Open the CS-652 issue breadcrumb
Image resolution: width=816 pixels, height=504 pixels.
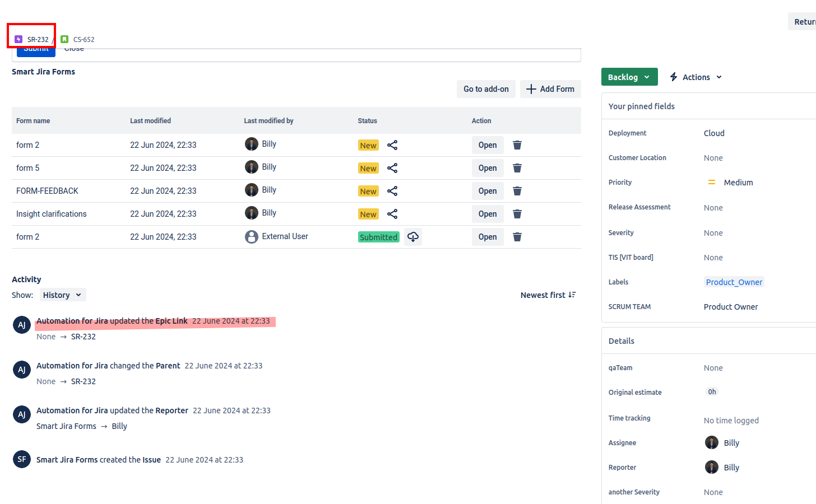[x=84, y=40]
